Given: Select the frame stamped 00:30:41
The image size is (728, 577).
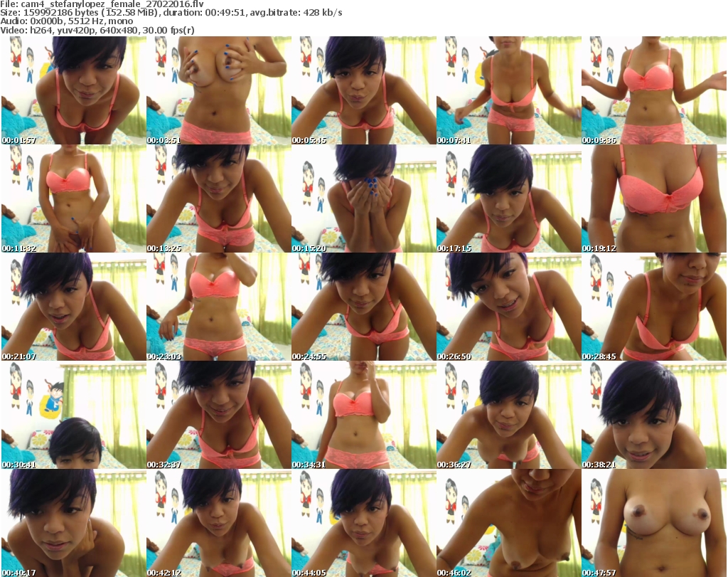Looking at the screenshot, I should click(74, 415).
